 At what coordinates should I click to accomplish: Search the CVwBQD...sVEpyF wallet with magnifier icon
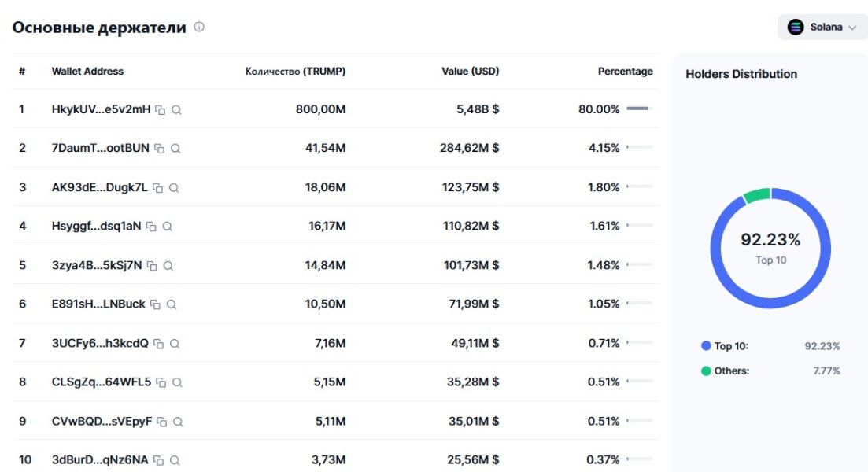[178, 422]
